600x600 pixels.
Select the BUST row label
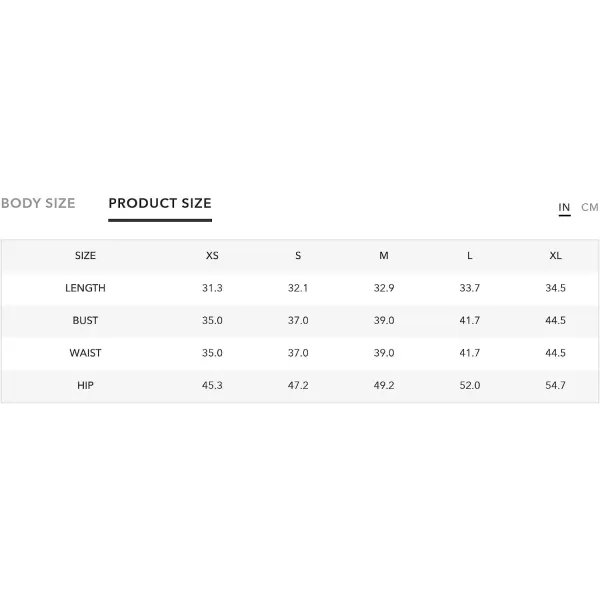point(85,320)
